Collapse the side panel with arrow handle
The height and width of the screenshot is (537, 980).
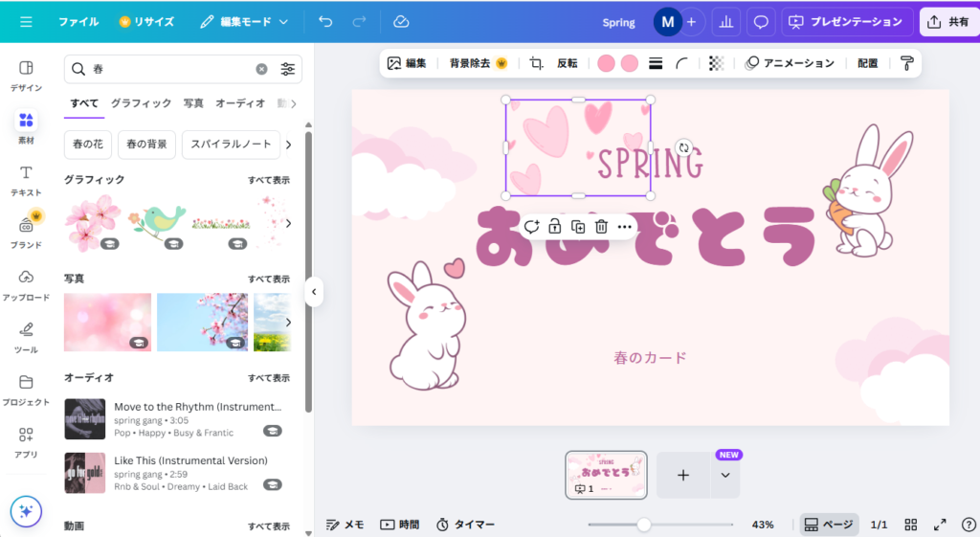point(313,292)
